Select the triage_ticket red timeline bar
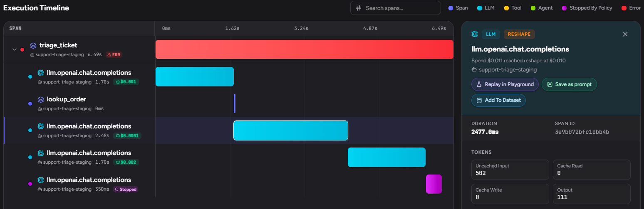This screenshot has width=644, height=209. click(x=304, y=49)
